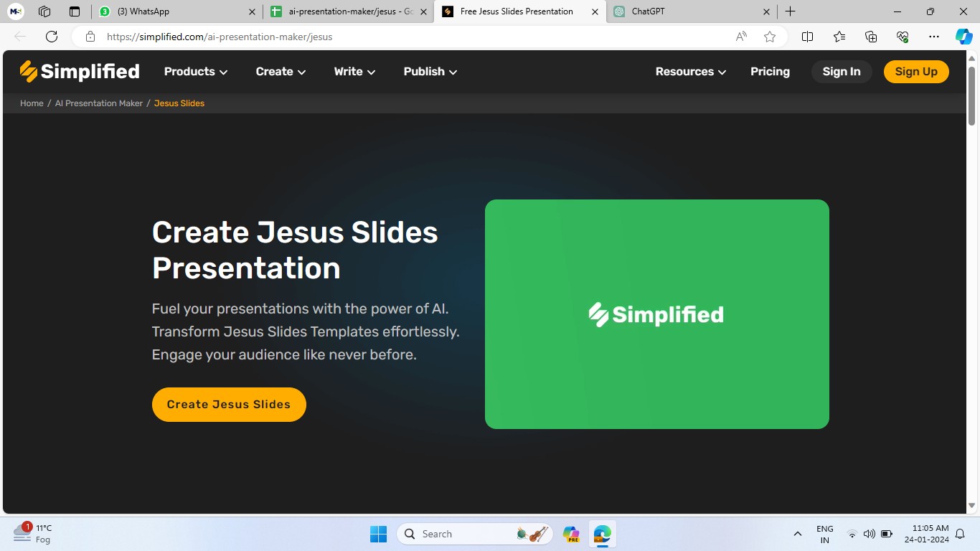Click the Simplified logo in header
Image resolution: width=980 pixels, height=551 pixels.
(x=80, y=72)
